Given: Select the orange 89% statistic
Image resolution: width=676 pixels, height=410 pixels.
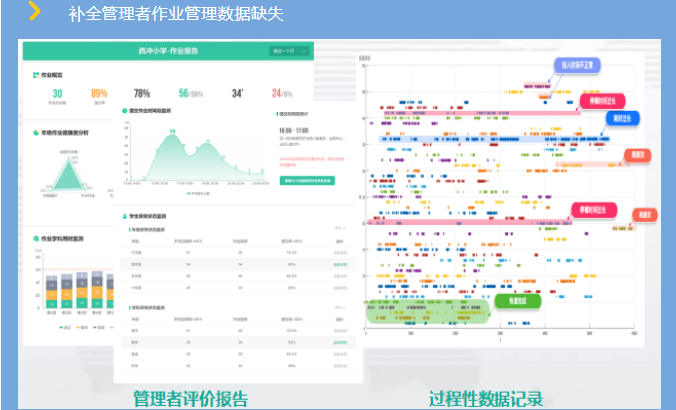Looking at the screenshot, I should pos(99,94).
